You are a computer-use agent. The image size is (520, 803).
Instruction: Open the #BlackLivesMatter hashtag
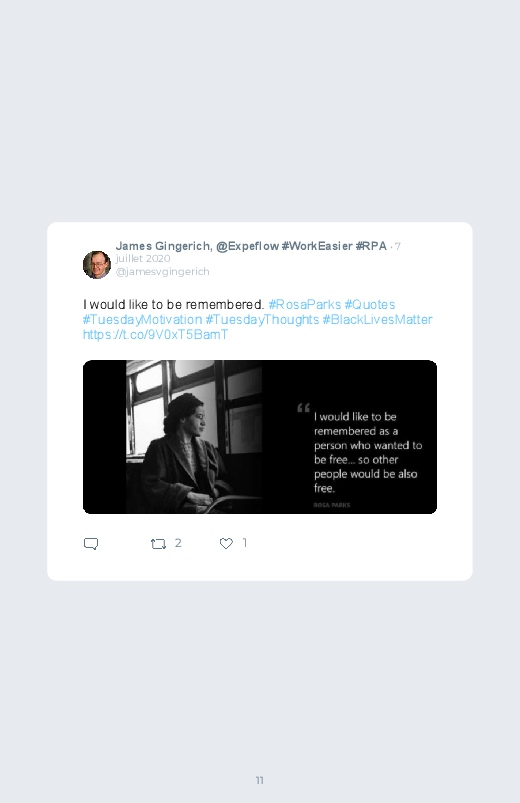(378, 320)
